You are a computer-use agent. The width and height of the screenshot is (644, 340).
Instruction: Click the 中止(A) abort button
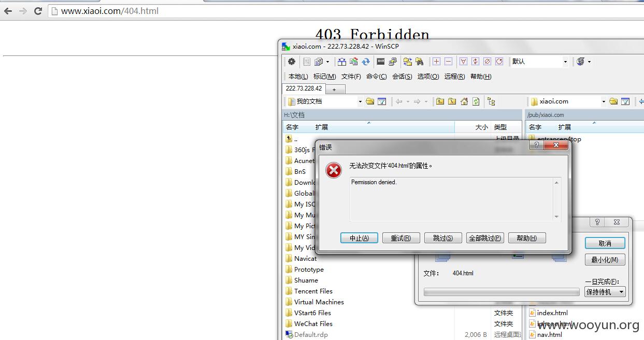[359, 238]
